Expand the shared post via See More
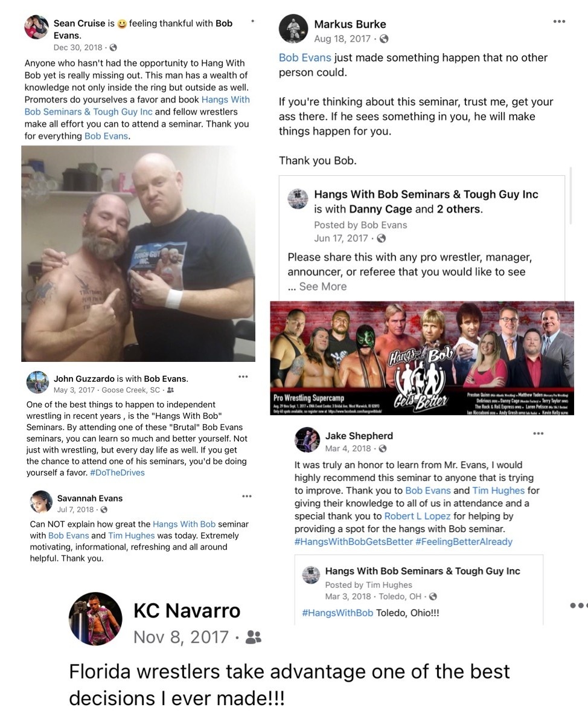The width and height of the screenshot is (588, 725). coord(322,286)
